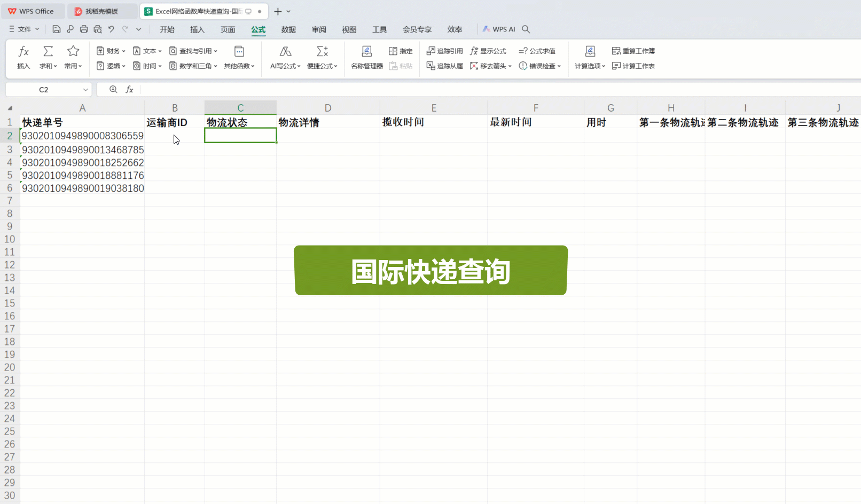861x504 pixels.
Task: Click the 运输商ID header cell
Action: [x=174, y=122]
